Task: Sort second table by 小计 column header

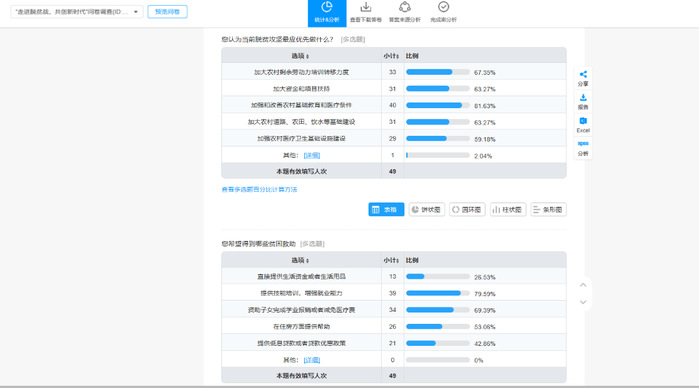Action: click(391, 260)
